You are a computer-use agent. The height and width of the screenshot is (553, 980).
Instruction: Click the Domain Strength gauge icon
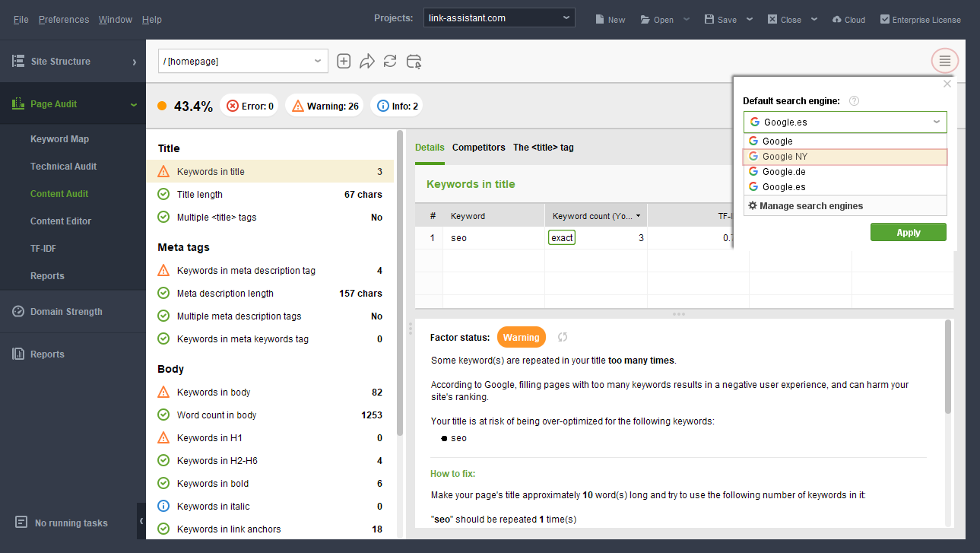(x=18, y=311)
